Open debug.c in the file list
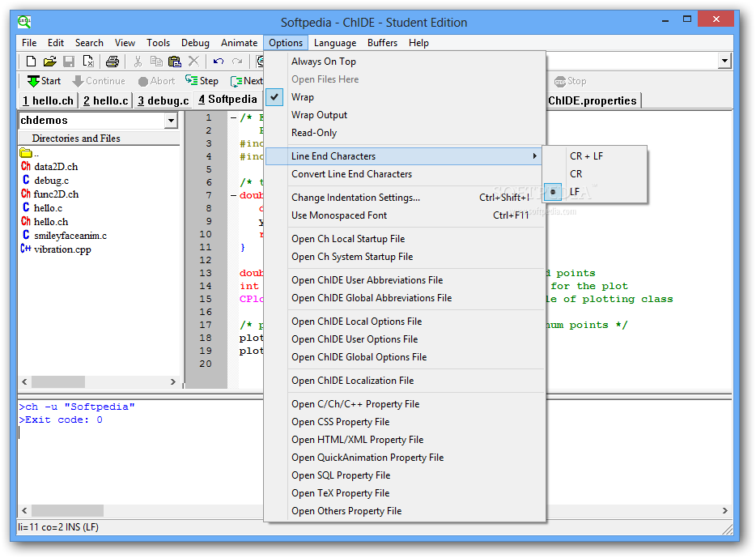The width and height of the screenshot is (756, 558). point(45,181)
